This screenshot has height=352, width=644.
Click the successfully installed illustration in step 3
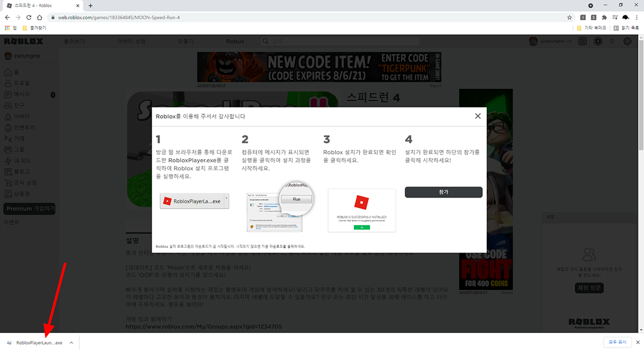click(x=362, y=210)
